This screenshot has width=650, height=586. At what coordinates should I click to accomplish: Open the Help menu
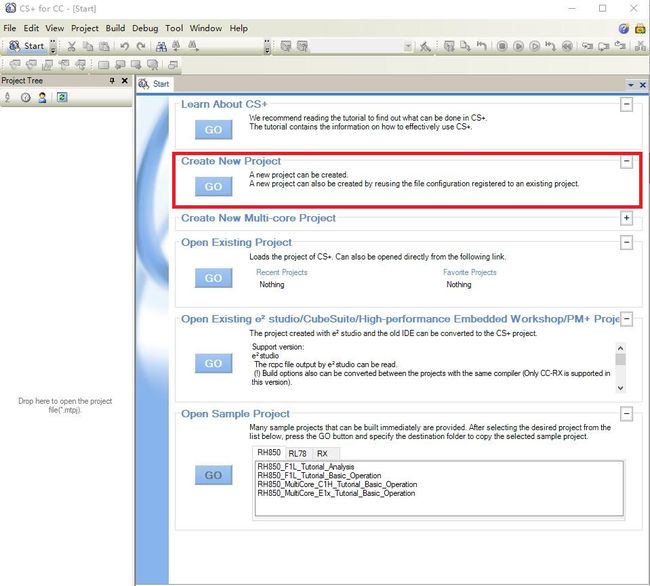(239, 28)
